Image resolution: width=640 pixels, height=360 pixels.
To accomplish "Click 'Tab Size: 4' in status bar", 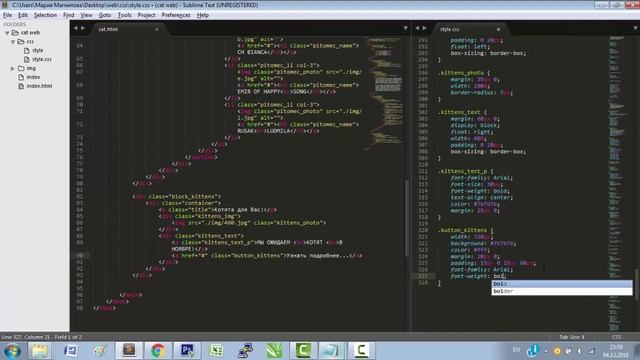I will coord(572,337).
